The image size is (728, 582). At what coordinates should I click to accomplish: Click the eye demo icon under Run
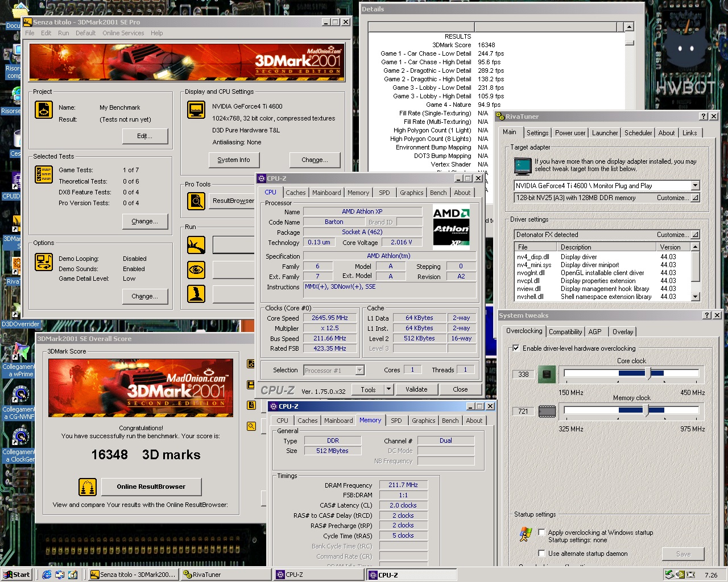(x=196, y=269)
